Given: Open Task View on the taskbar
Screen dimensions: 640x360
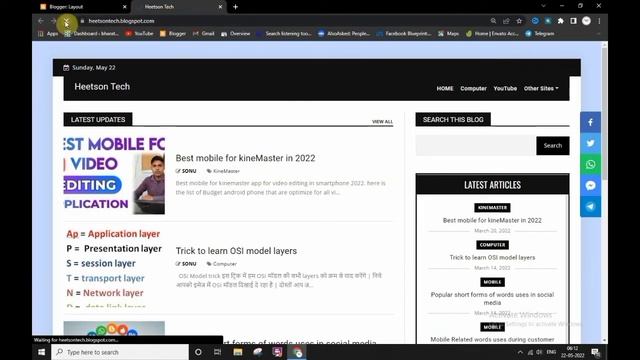Looking at the screenshot, I should pos(218,352).
